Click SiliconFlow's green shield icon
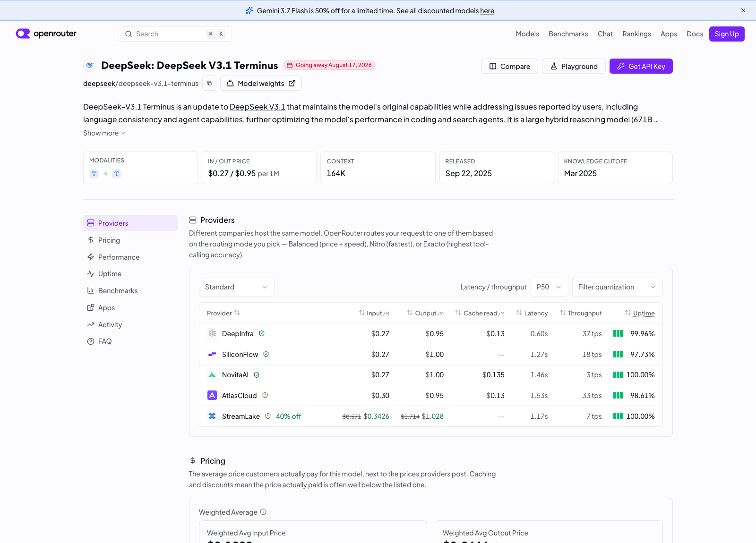 point(266,354)
